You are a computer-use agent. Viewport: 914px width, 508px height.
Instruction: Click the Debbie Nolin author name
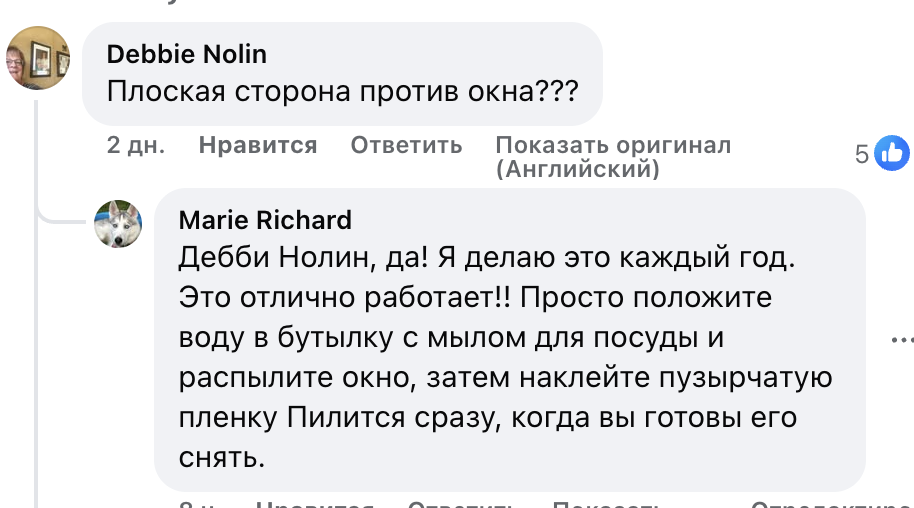coord(186,54)
